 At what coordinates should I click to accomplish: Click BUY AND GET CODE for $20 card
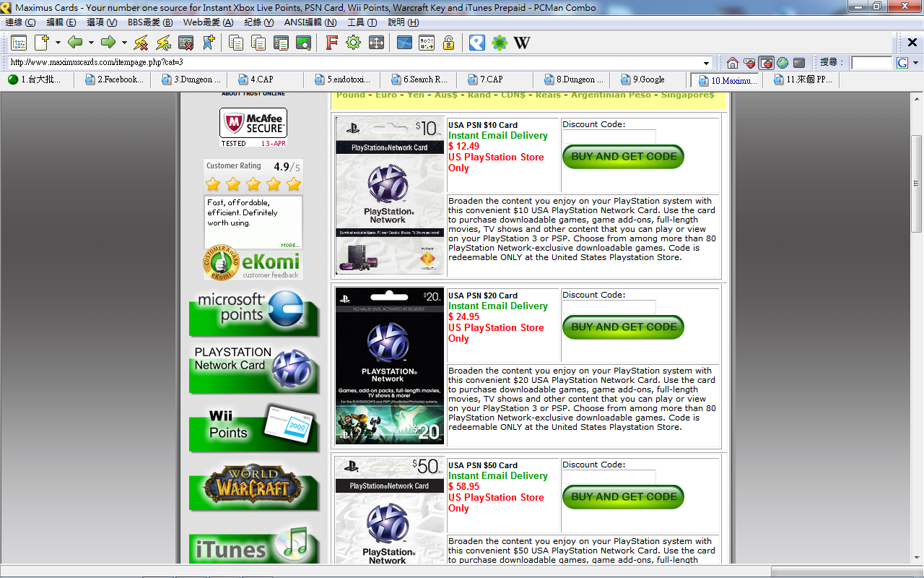[x=623, y=327]
